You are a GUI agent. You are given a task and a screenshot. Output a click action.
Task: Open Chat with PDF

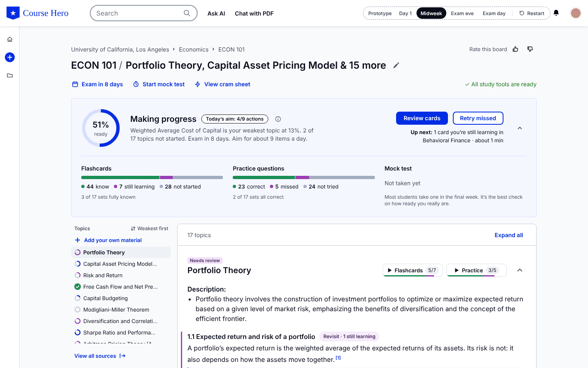[254, 13]
